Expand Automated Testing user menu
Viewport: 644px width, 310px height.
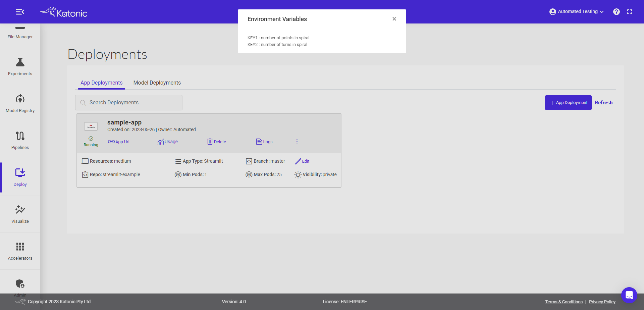[x=577, y=11]
